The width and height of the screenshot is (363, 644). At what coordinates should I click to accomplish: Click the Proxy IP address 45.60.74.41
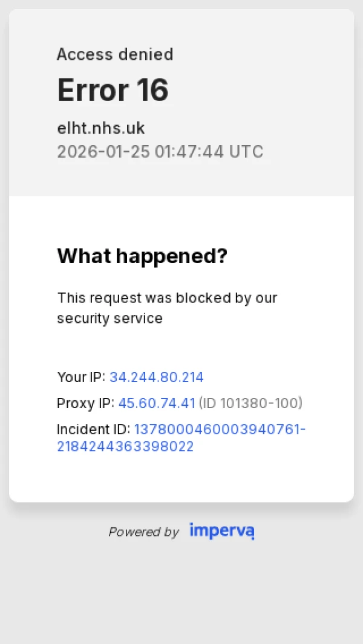pyautogui.click(x=157, y=403)
